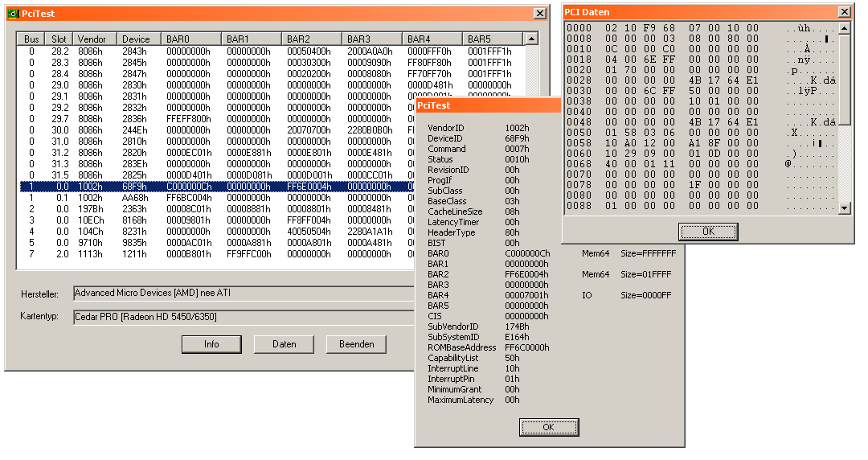This screenshot has width=868, height=460.
Task: Select the row with device 2810h
Action: coord(217,142)
